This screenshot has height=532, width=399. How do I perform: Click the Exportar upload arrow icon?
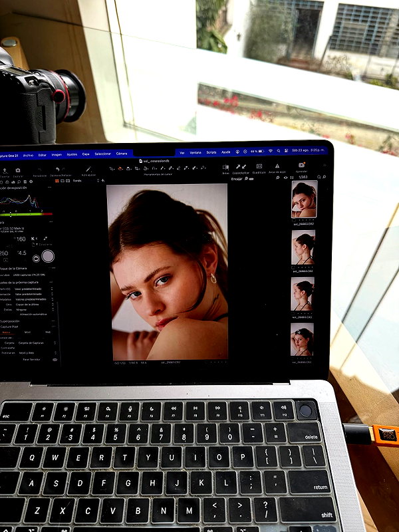click(x=5, y=170)
